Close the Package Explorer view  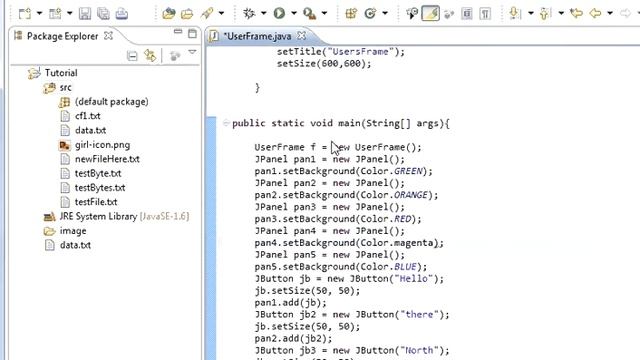(x=108, y=36)
